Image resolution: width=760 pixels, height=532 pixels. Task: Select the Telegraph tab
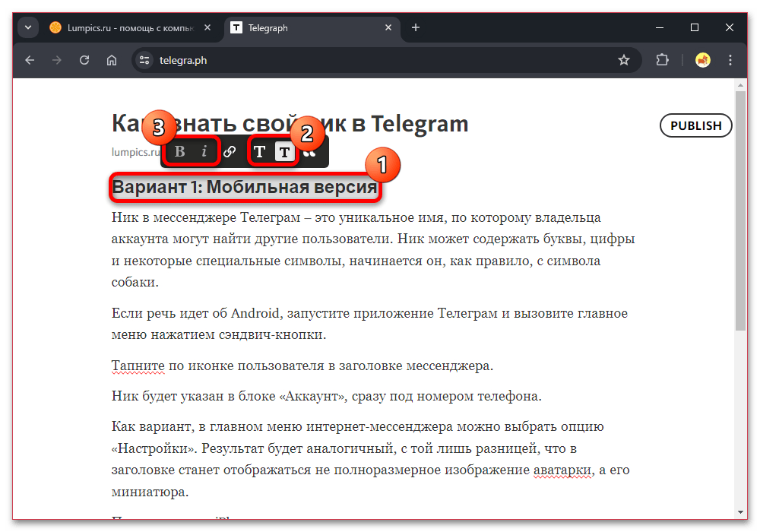coord(312,28)
